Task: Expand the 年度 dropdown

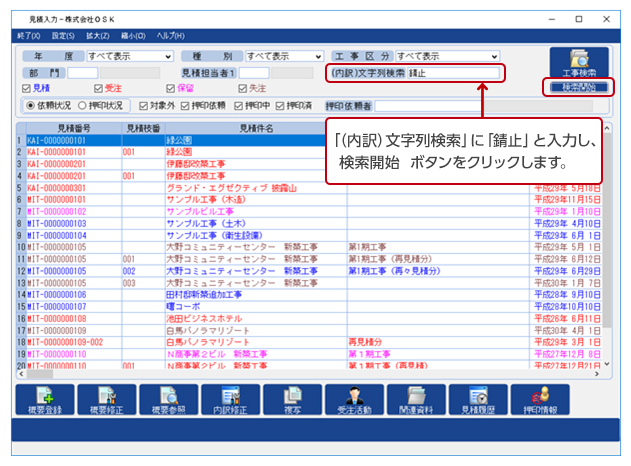Action: (167, 57)
